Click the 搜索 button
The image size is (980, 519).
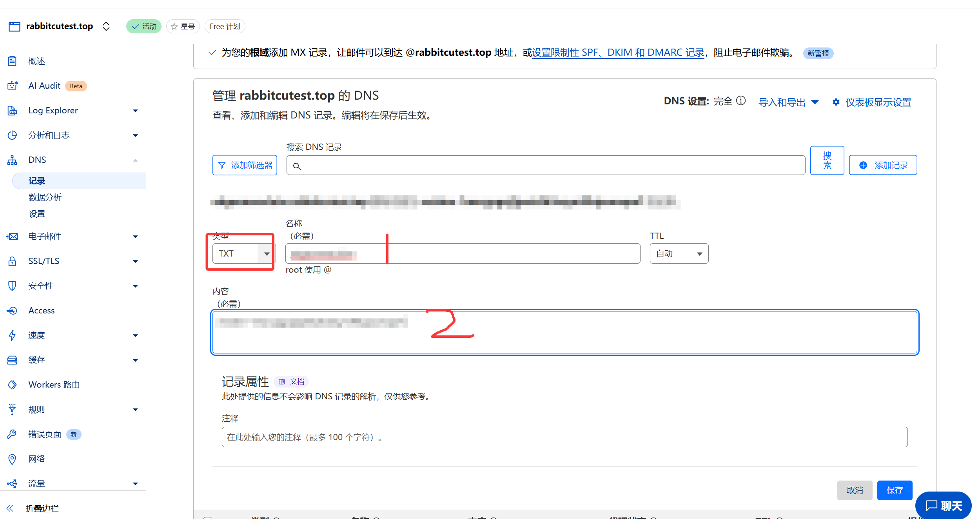tap(827, 160)
